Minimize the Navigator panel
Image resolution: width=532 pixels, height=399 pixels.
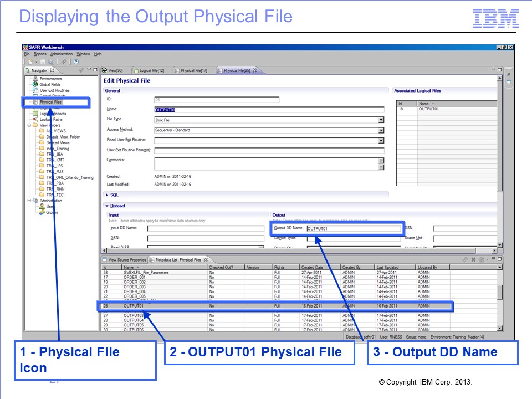(89, 70)
